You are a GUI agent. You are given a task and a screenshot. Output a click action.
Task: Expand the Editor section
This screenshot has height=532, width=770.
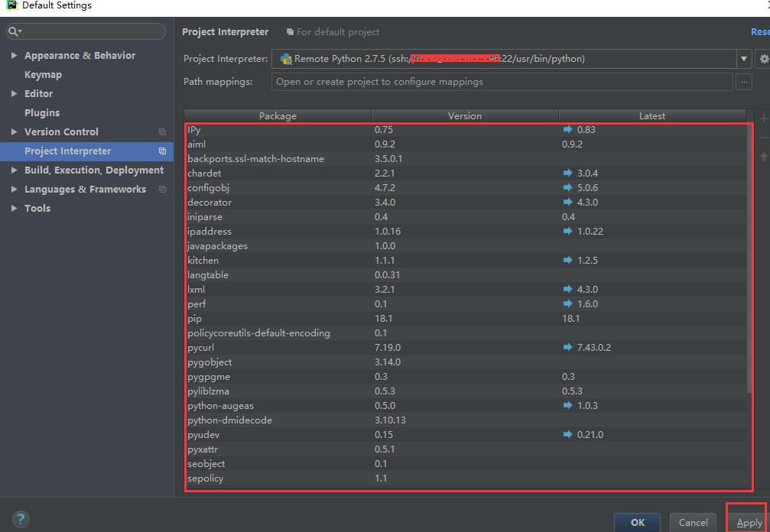pos(14,94)
